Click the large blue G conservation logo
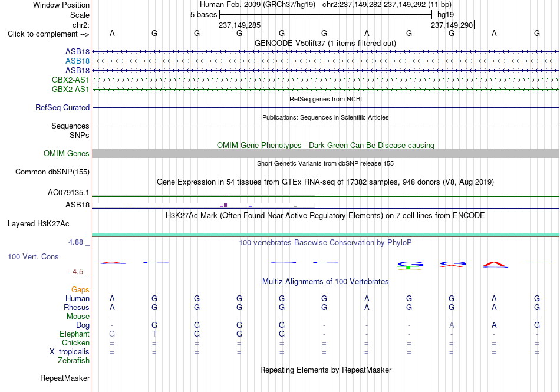 click(x=410, y=265)
